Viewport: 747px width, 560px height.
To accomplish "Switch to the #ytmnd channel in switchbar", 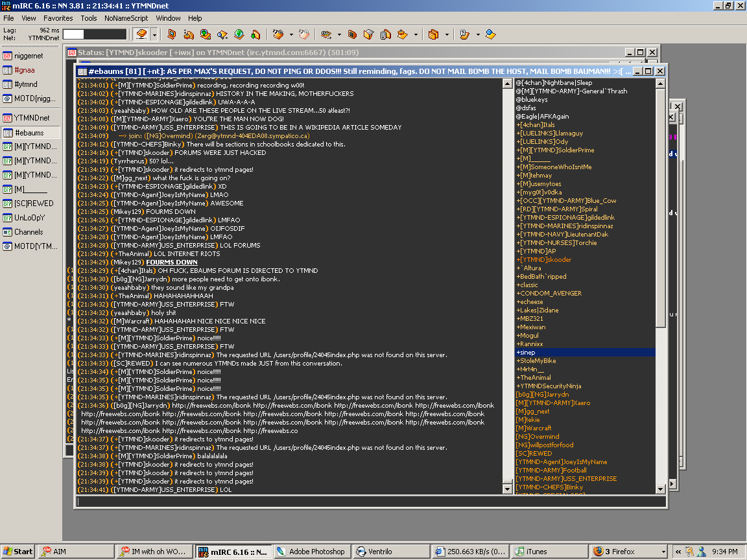I will [x=26, y=84].
